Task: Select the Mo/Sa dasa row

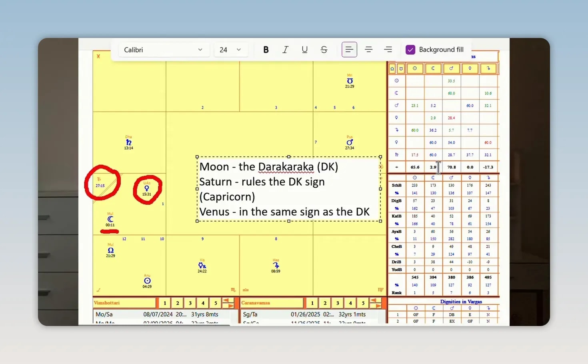Action: 162,314
